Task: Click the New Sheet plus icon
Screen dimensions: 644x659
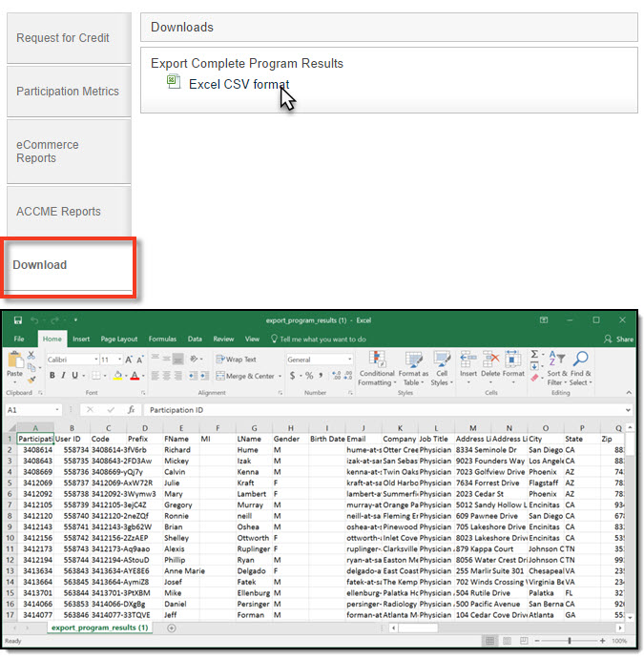Action: click(172, 628)
